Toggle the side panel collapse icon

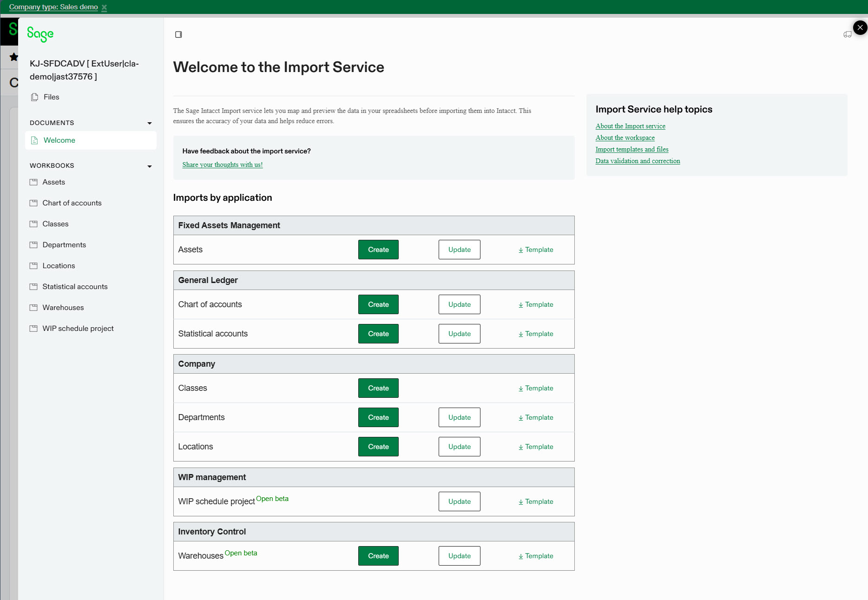pyautogui.click(x=178, y=34)
